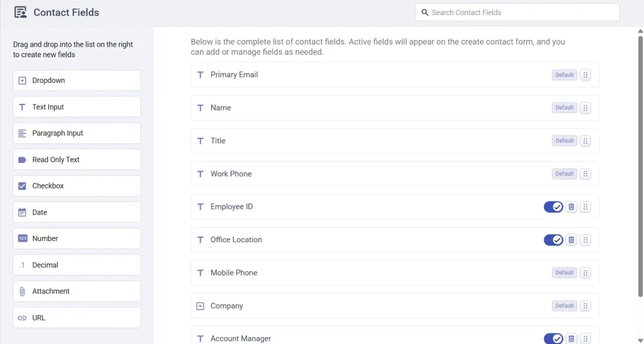The image size is (644, 344).
Task: Click the drag handle for Work Phone
Action: (586, 174)
